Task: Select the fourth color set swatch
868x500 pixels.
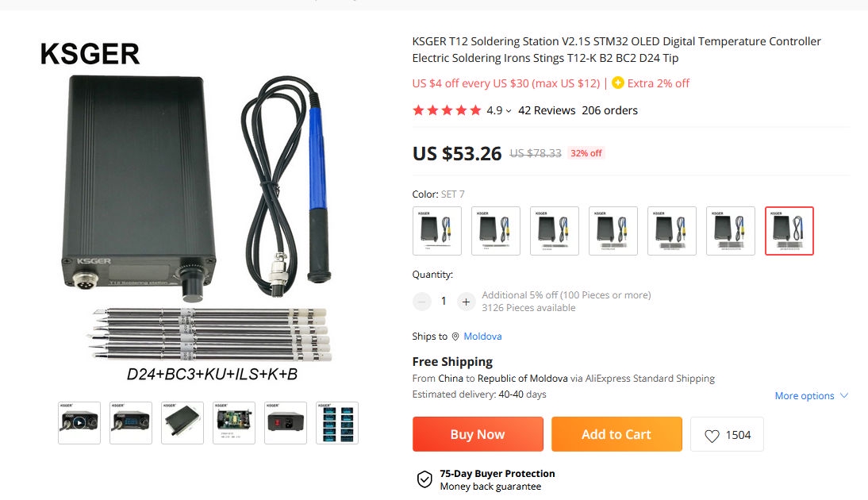Action: click(x=613, y=231)
